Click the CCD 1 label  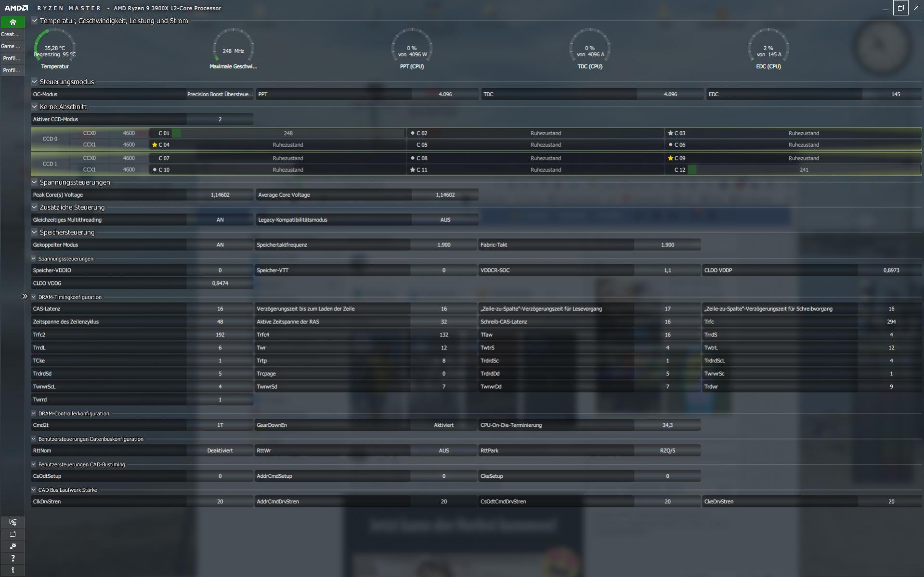coord(50,164)
